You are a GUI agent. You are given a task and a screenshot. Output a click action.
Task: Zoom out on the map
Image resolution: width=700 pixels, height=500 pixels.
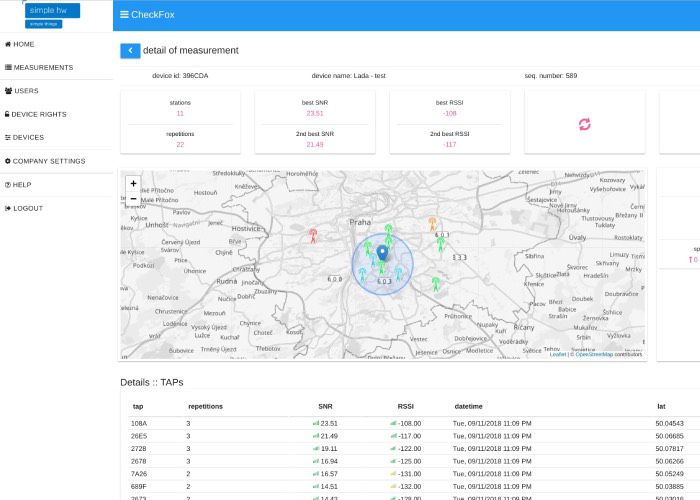133,198
